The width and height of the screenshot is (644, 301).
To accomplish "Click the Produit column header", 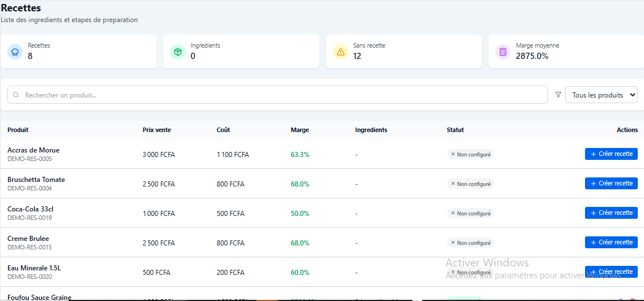I will coord(18,130).
